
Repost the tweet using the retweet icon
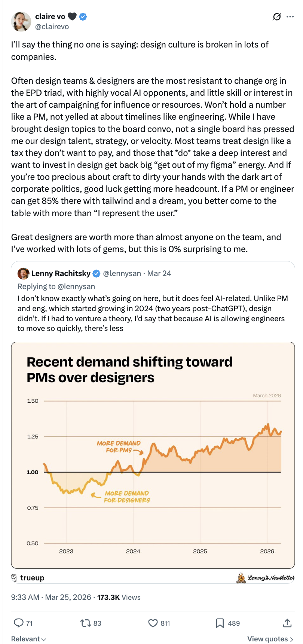point(85,623)
